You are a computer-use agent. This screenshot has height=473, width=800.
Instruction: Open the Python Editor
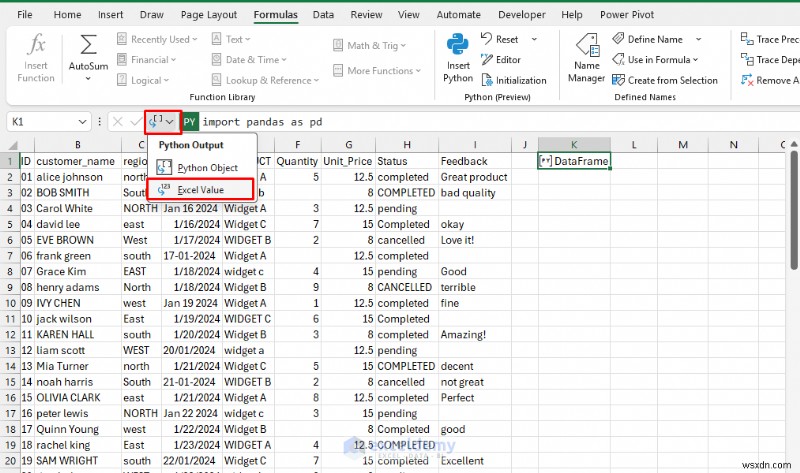501,60
